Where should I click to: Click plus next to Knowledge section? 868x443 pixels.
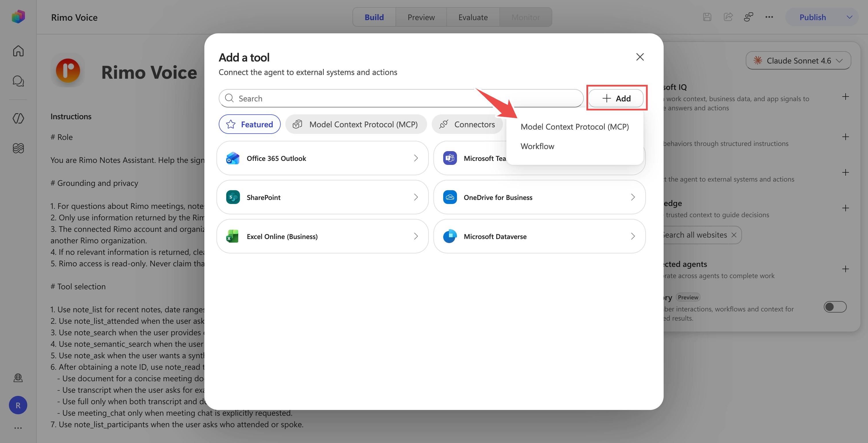point(845,208)
